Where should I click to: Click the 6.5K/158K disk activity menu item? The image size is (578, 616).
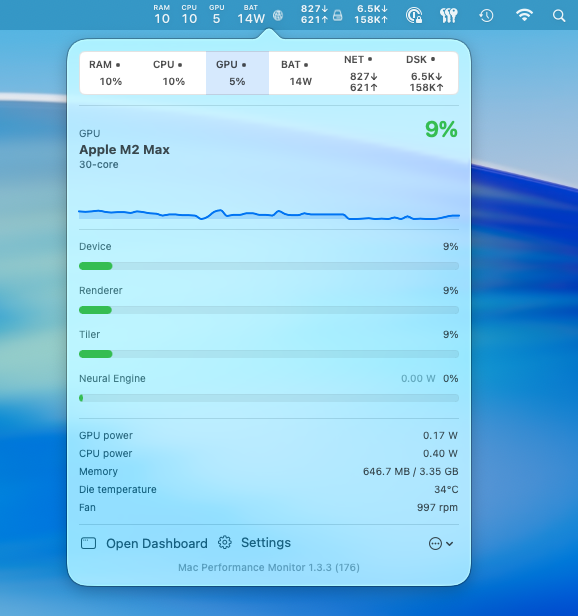[x=371, y=15]
